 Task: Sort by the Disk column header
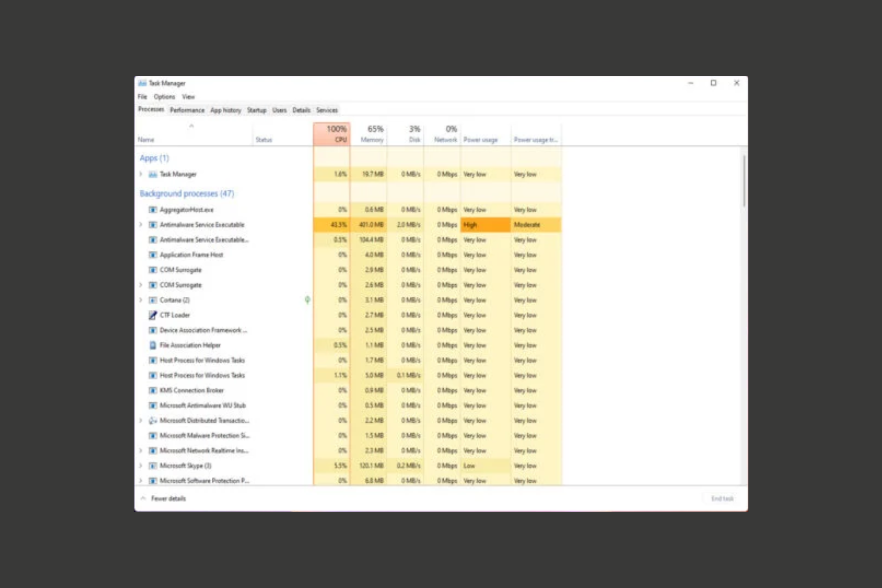(405, 134)
